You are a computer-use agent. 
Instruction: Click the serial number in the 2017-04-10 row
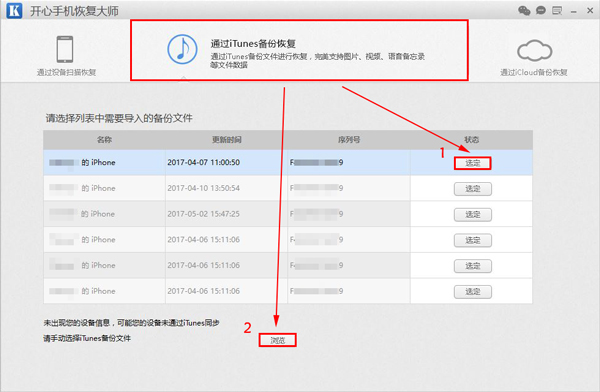click(316, 188)
